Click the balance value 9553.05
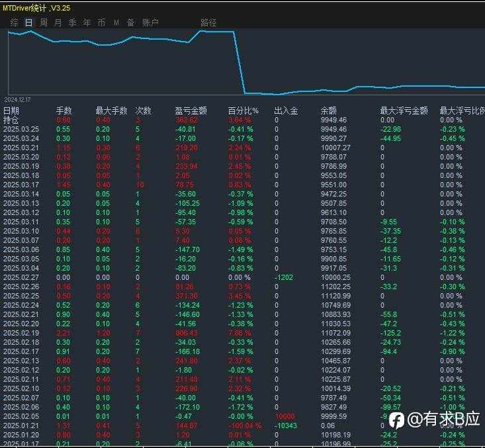The width and height of the screenshot is (485, 448). coord(333,175)
